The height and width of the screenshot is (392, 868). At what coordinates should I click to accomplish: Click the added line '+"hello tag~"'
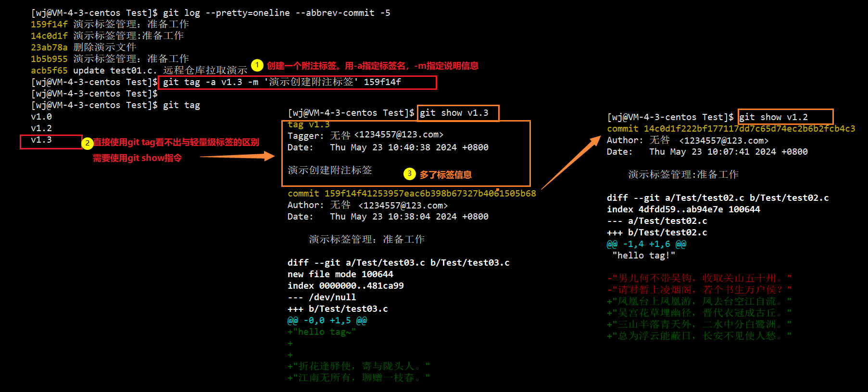click(x=322, y=332)
